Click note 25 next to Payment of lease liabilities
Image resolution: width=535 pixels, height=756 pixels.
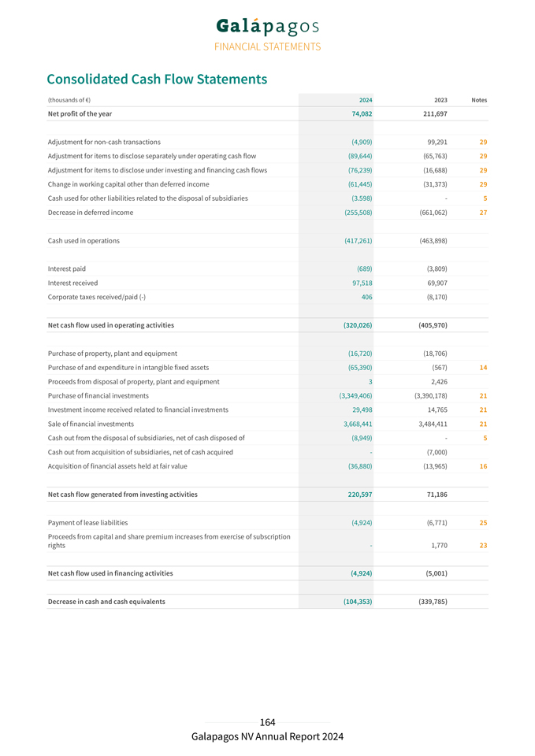482,523
